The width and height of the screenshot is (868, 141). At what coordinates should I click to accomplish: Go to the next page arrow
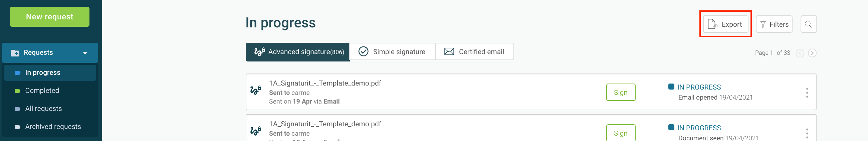(812, 53)
